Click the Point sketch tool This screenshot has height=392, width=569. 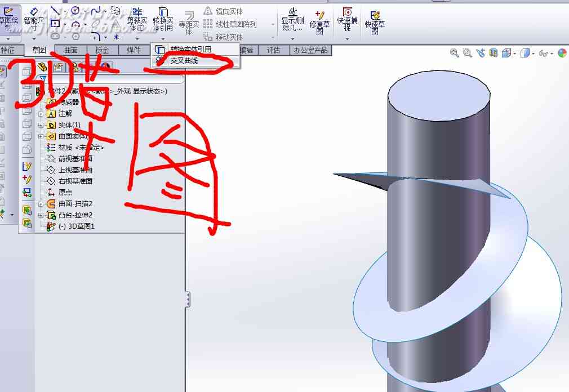point(116,37)
